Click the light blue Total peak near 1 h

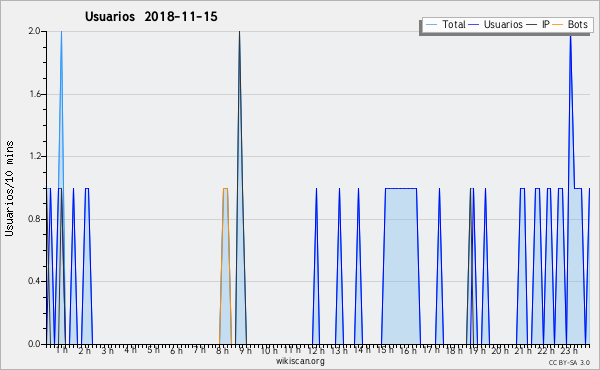(x=61, y=32)
